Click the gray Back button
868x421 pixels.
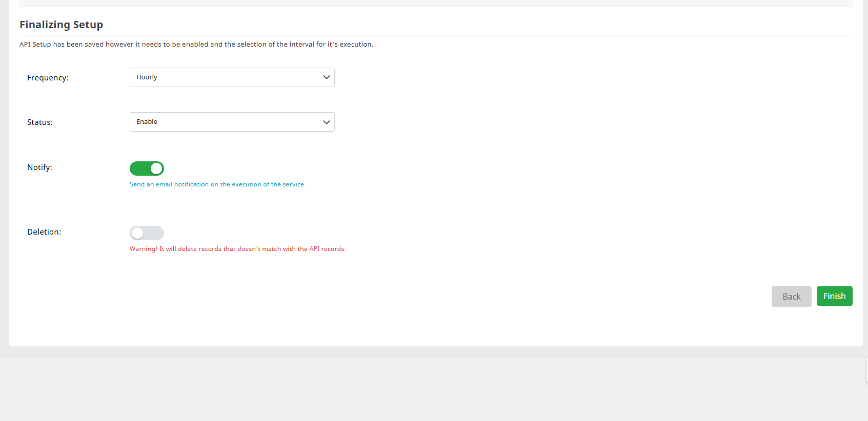pyautogui.click(x=791, y=297)
